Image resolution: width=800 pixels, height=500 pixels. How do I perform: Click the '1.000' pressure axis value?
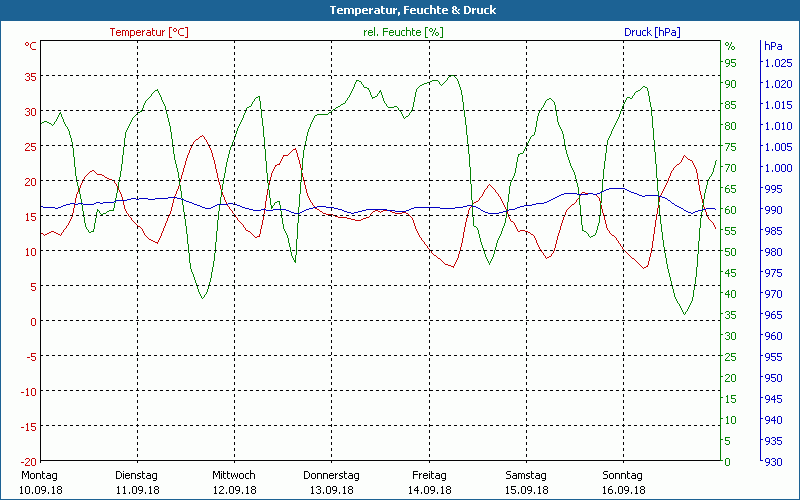[778, 168]
